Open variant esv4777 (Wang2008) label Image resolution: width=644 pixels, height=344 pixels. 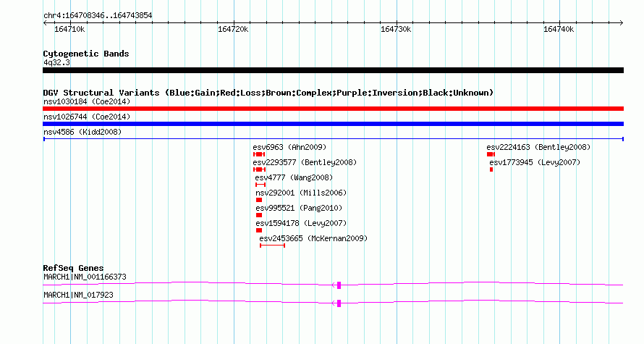coord(294,177)
